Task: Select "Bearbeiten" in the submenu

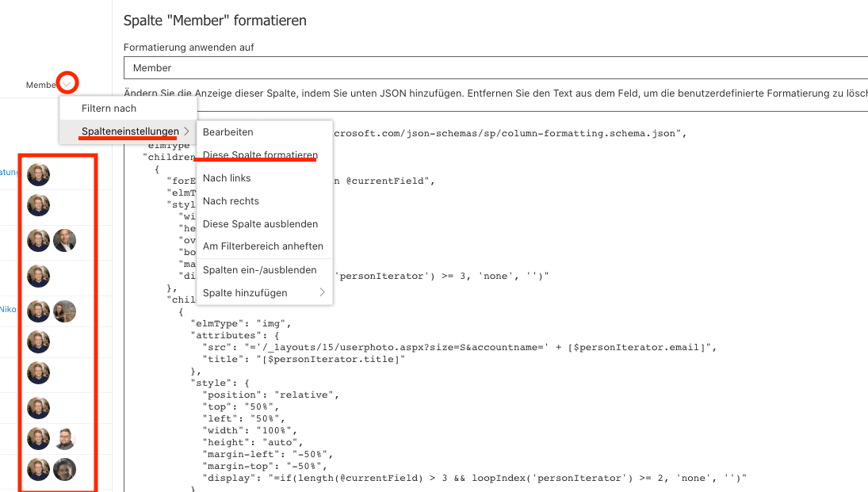Action: coord(229,132)
